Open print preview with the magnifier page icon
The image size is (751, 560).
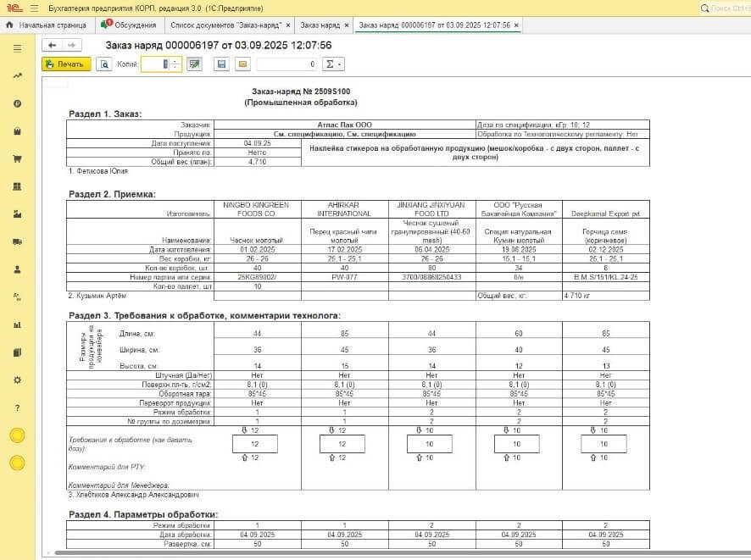point(104,64)
